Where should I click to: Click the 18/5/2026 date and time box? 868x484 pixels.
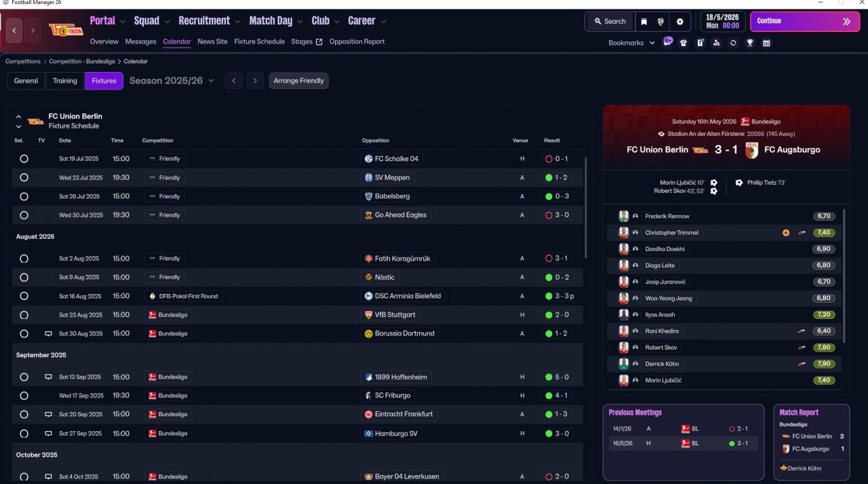pos(722,22)
